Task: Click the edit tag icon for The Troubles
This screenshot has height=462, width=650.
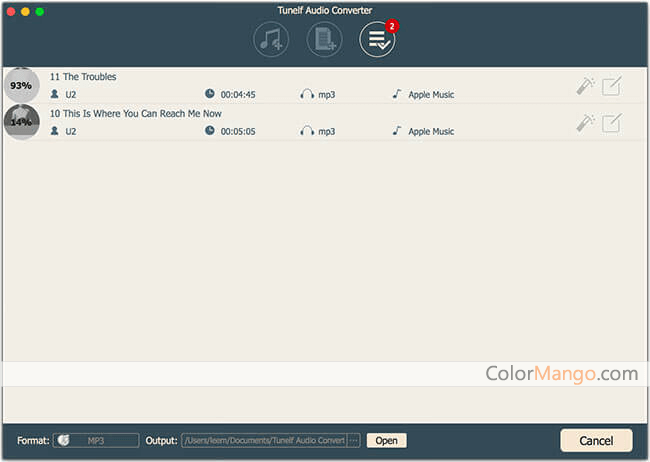Action: coord(611,87)
